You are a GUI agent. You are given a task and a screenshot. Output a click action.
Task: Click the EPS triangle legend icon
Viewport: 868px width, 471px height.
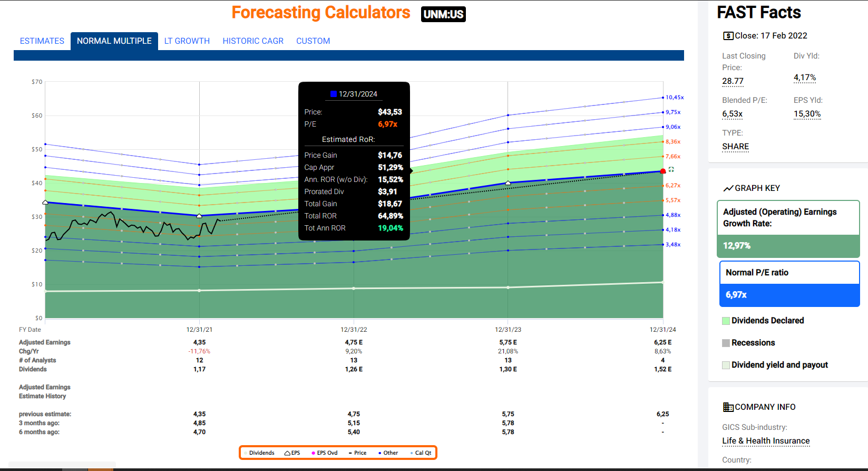(x=287, y=453)
